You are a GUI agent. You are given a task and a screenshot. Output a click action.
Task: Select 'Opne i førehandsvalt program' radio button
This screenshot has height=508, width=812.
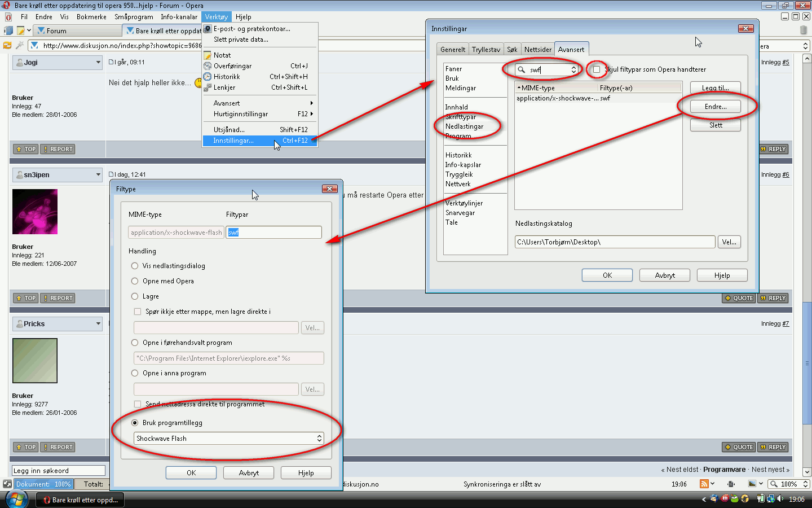[135, 343]
